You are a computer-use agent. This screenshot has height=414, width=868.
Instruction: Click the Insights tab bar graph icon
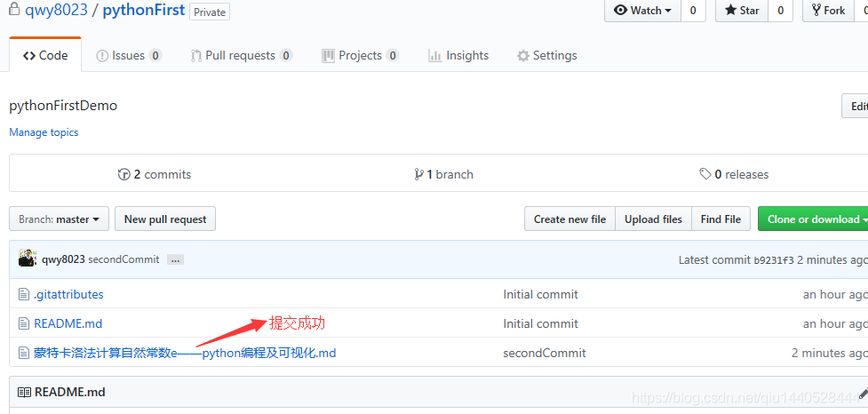click(435, 56)
